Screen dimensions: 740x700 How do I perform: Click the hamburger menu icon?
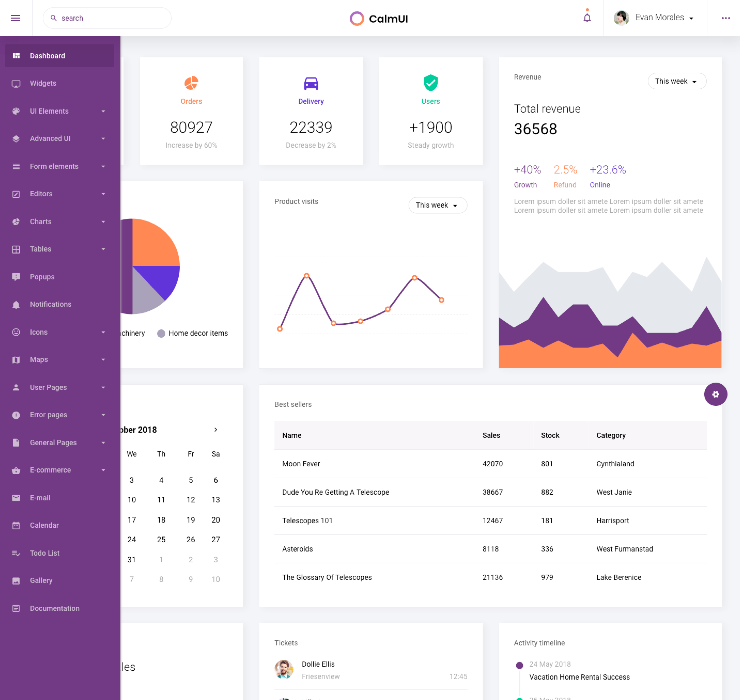pos(15,18)
